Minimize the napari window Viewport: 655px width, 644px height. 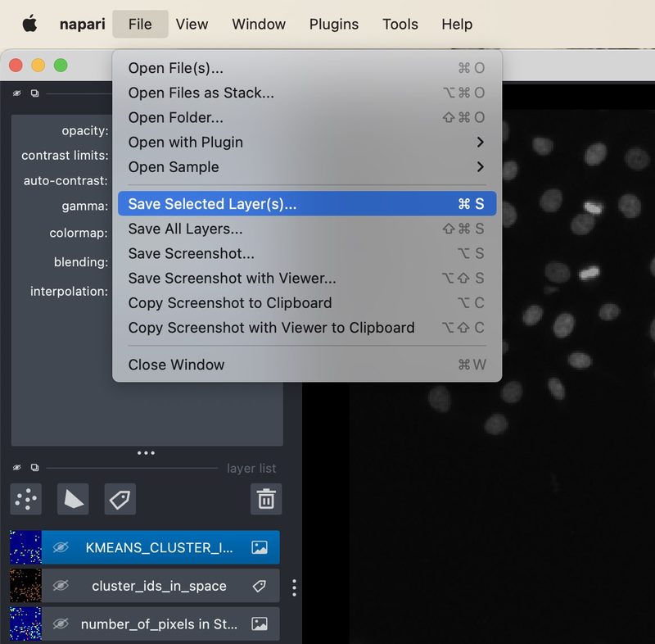(38, 66)
